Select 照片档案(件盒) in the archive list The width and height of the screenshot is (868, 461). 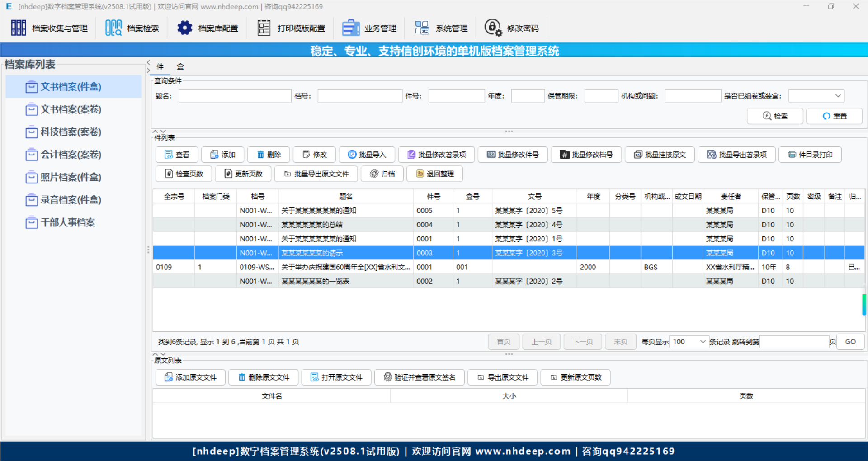tap(71, 177)
